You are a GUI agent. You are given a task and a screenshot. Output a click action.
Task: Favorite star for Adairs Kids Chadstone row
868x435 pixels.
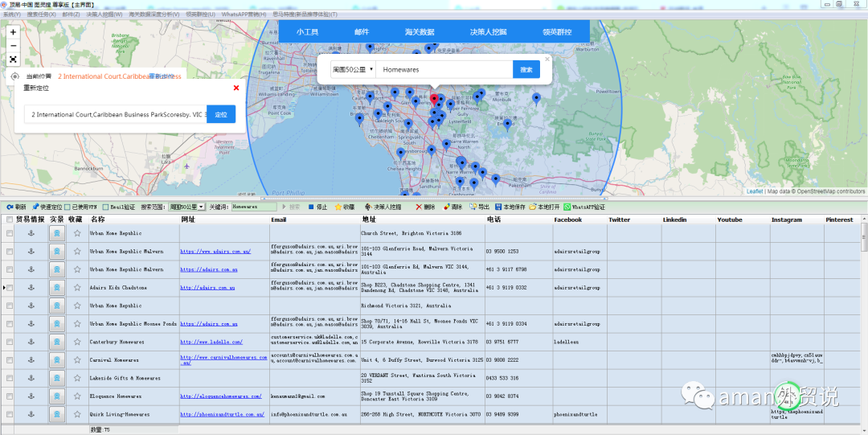[x=77, y=287]
